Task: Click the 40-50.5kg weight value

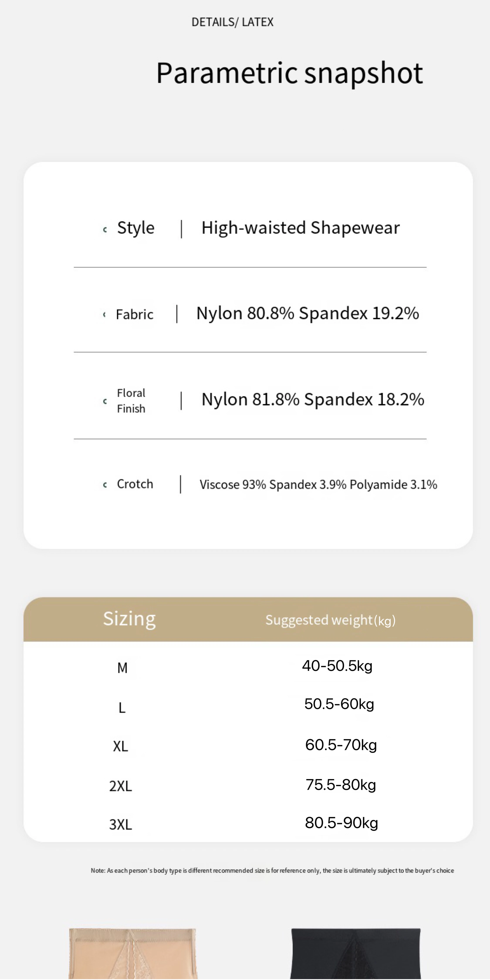Action: pyautogui.click(x=337, y=666)
